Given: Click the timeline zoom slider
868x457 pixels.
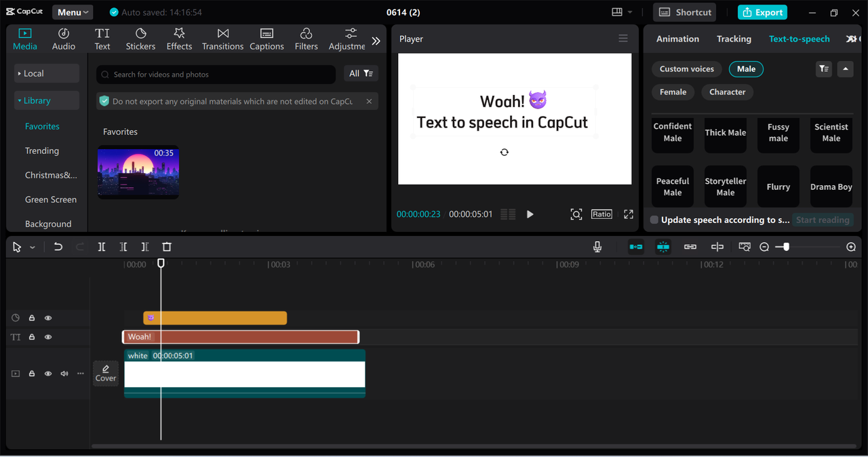Looking at the screenshot, I should click(808, 247).
